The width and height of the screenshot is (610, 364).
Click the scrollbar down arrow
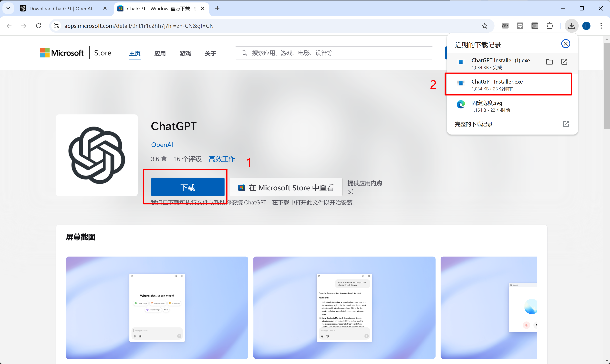[x=607, y=361]
